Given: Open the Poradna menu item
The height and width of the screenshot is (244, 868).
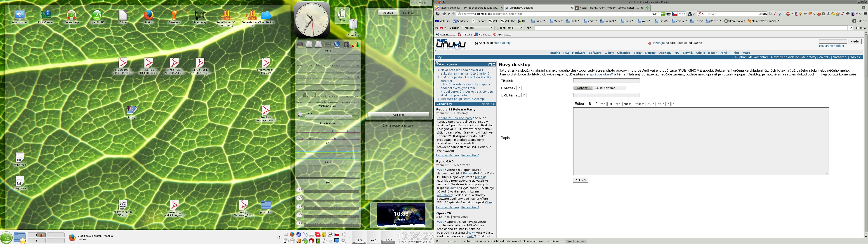Looking at the screenshot, I should pos(554,53).
